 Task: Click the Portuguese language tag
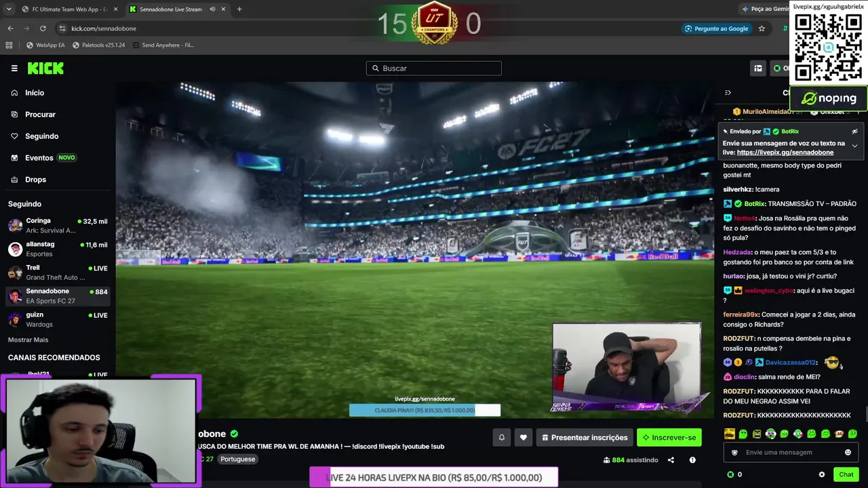(x=237, y=460)
